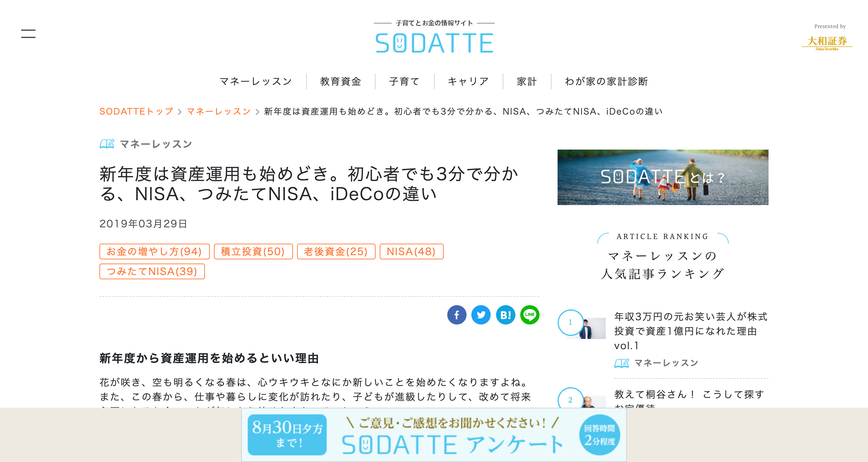Open わが家の家計診断 navigation item
This screenshot has width=868, height=462.
coord(606,81)
